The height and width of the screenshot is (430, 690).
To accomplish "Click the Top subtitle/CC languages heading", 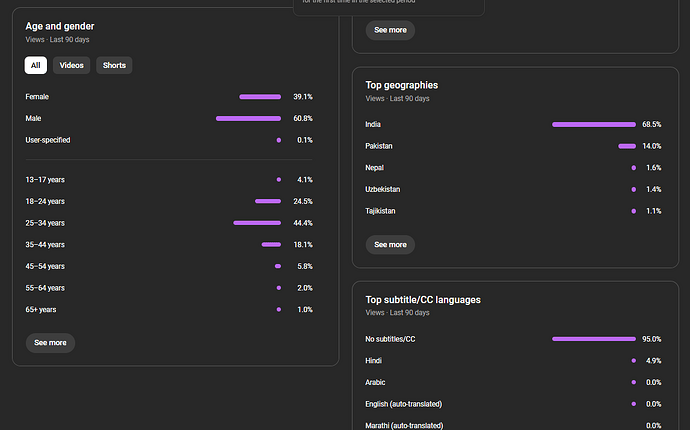I will 423,299.
